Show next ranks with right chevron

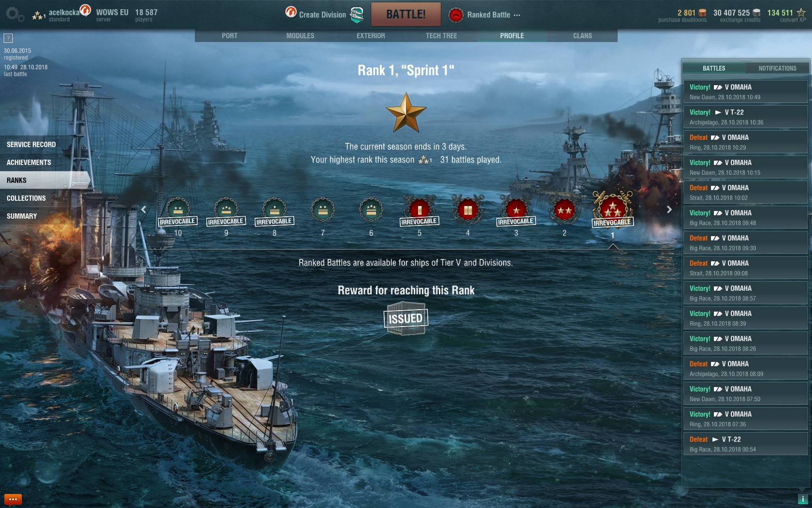coord(669,209)
